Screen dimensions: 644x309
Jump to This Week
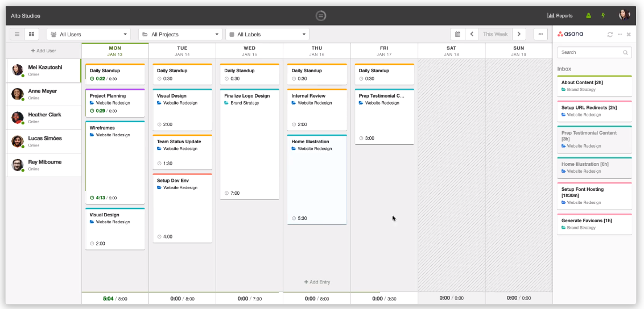click(x=496, y=34)
